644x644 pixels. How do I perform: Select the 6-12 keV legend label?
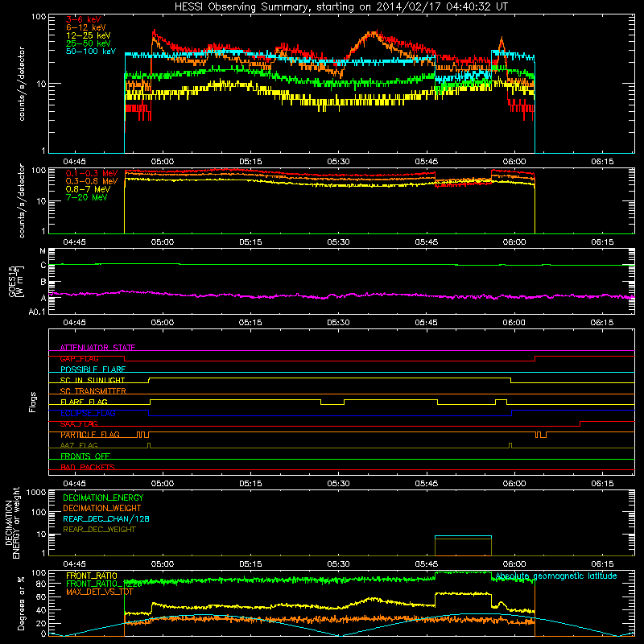coord(85,27)
